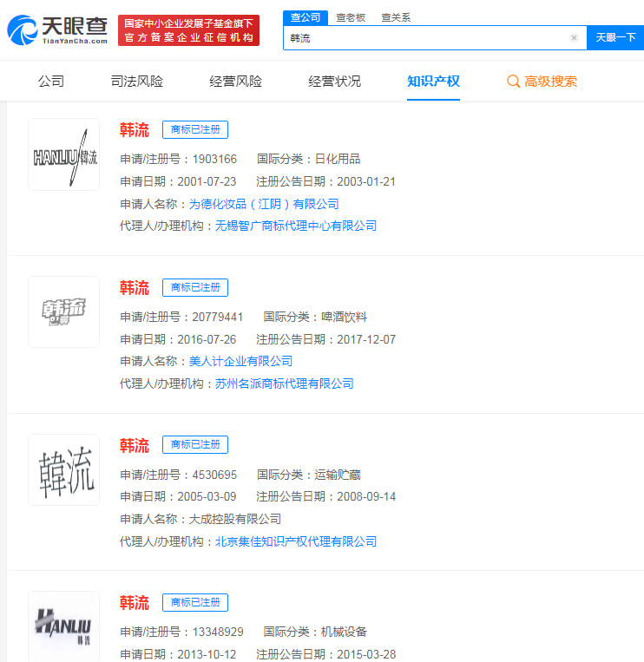Viewport: 644px width, 662px height.
Task: Open agency 无锡智广商标代理中心有限公司
Action: (x=296, y=226)
